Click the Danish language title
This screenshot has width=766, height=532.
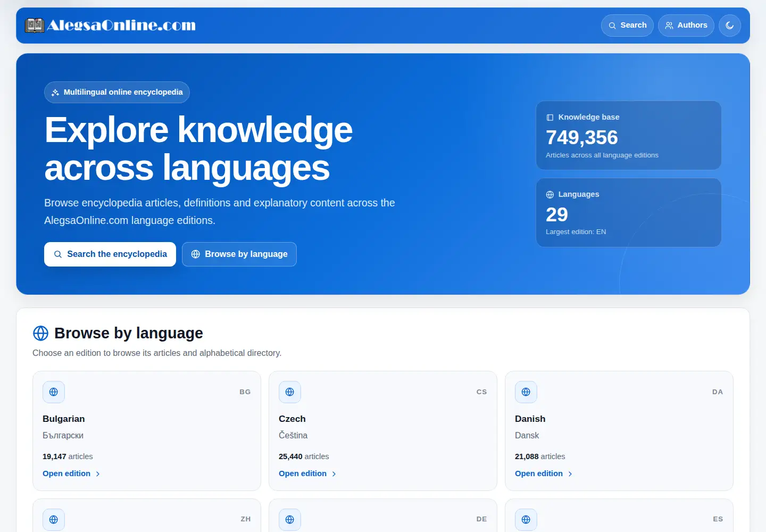click(530, 419)
